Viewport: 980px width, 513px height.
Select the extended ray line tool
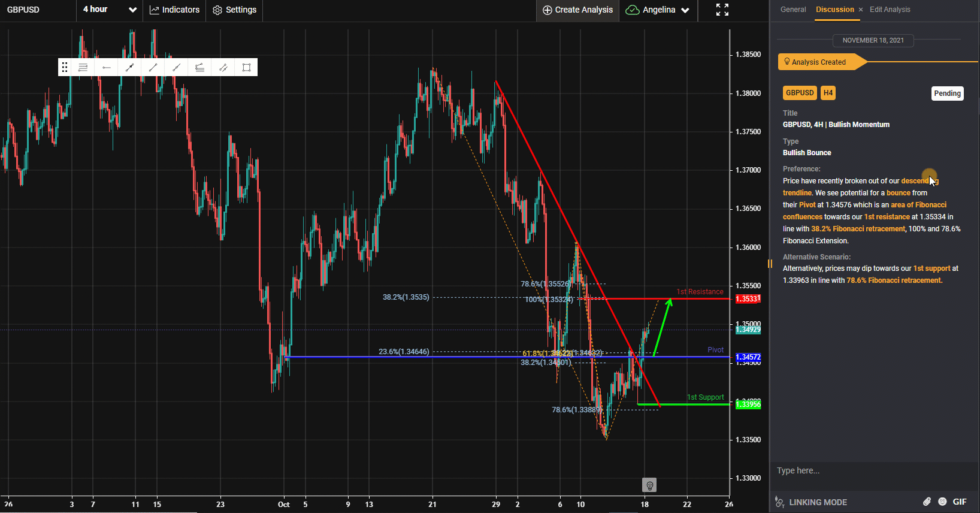(176, 67)
